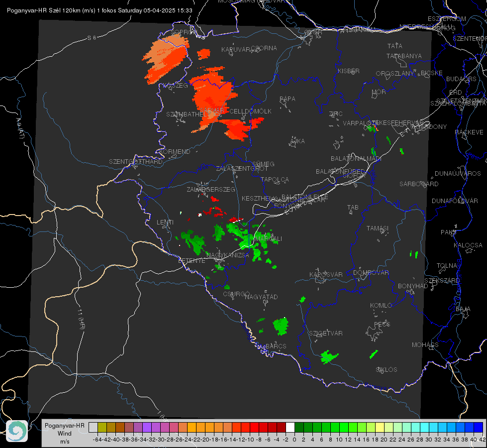This screenshot has height=448, width=487.
Task: Click the DUNAUJVAROS city label
Action: point(458,174)
